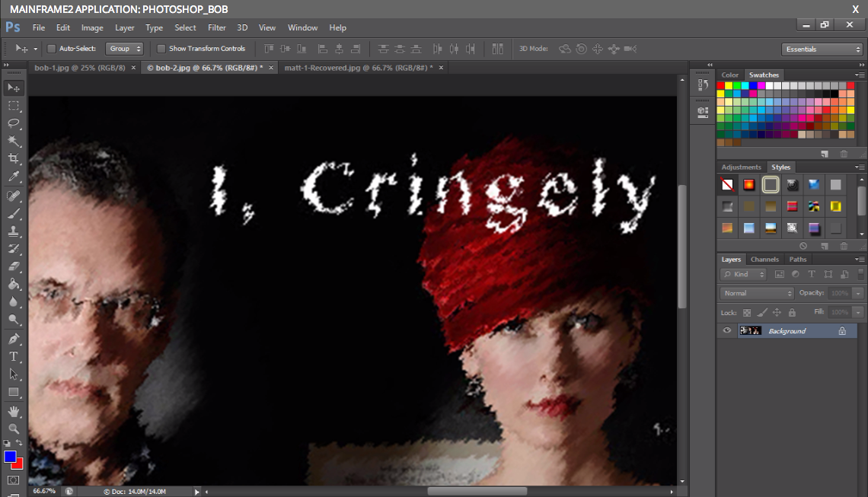
Task: Switch to the Paths tab
Action: click(798, 259)
